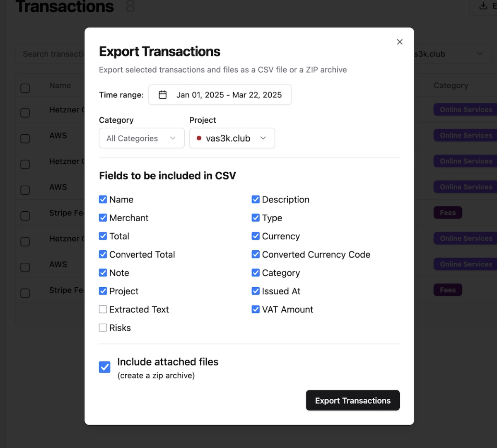Enable the Extracted Text checkbox
497x448 pixels.
[x=103, y=309]
